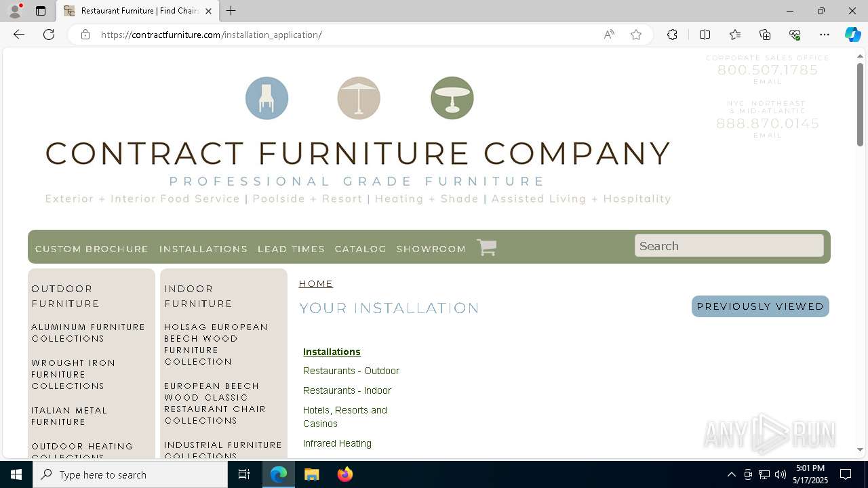Click the beige umbrella category icon
This screenshot has width=868, height=488.
pos(359,98)
